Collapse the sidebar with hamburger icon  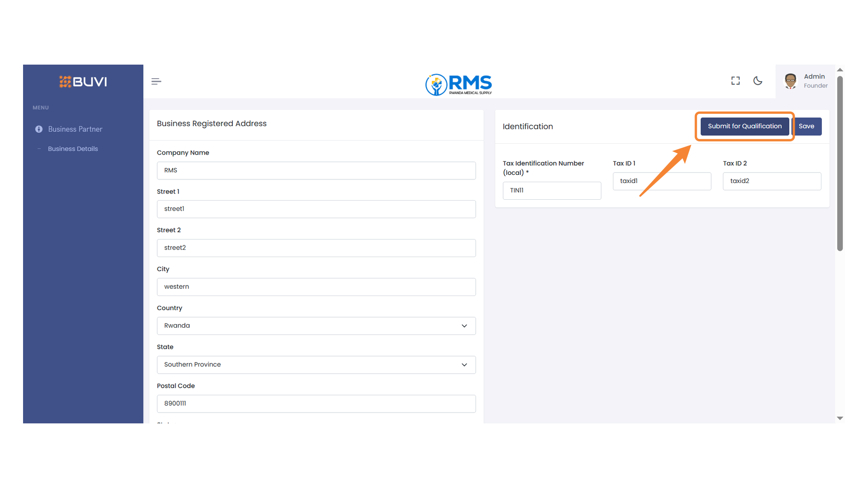pyautogui.click(x=156, y=81)
